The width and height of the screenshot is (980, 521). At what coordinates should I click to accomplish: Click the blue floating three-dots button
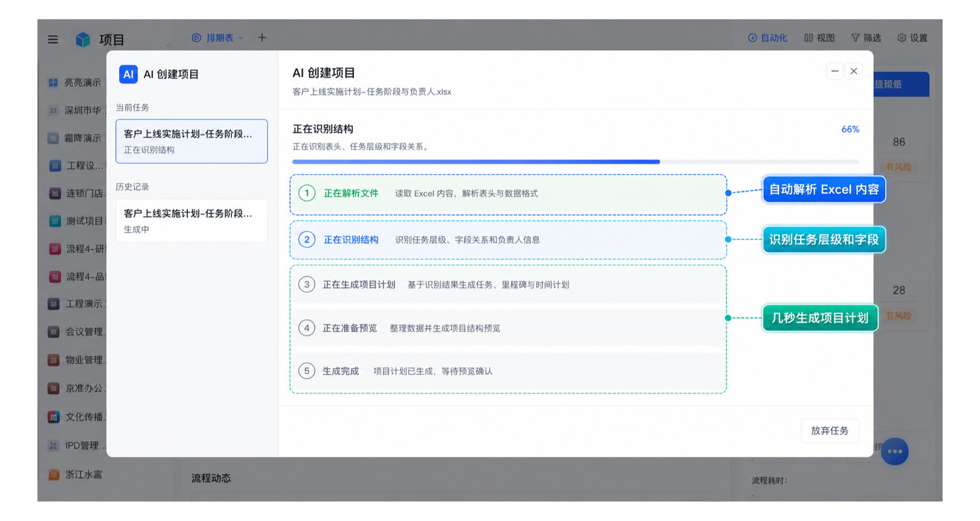click(895, 451)
